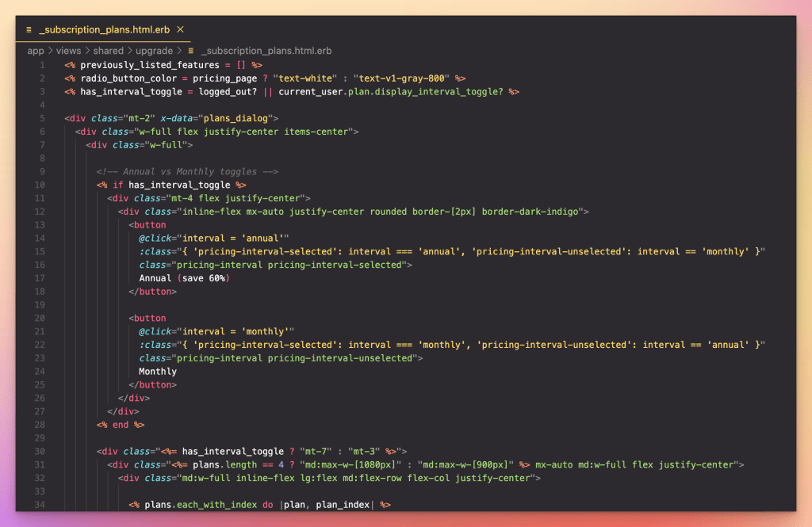
Task: Click line number 1 in the gutter
Action: 42,65
